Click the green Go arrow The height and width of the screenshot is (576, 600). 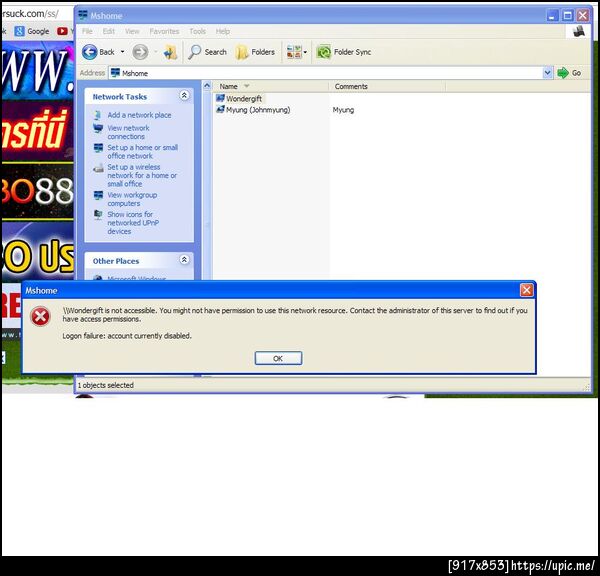563,73
